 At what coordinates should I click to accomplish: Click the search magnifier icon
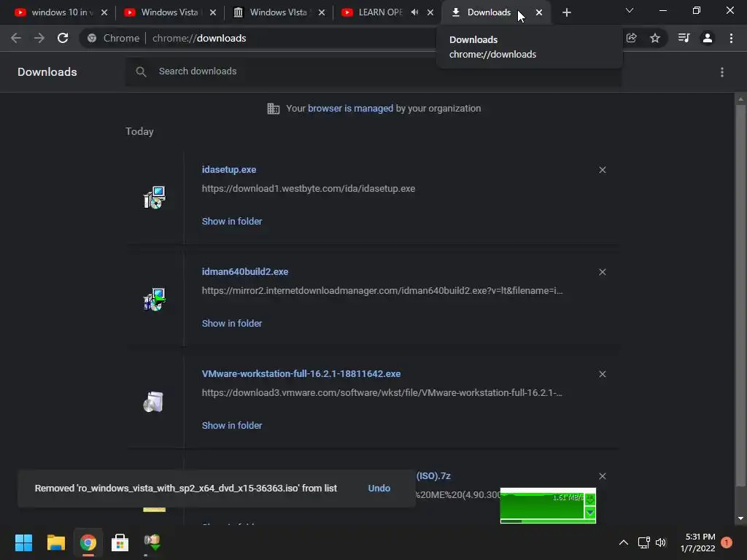point(141,71)
